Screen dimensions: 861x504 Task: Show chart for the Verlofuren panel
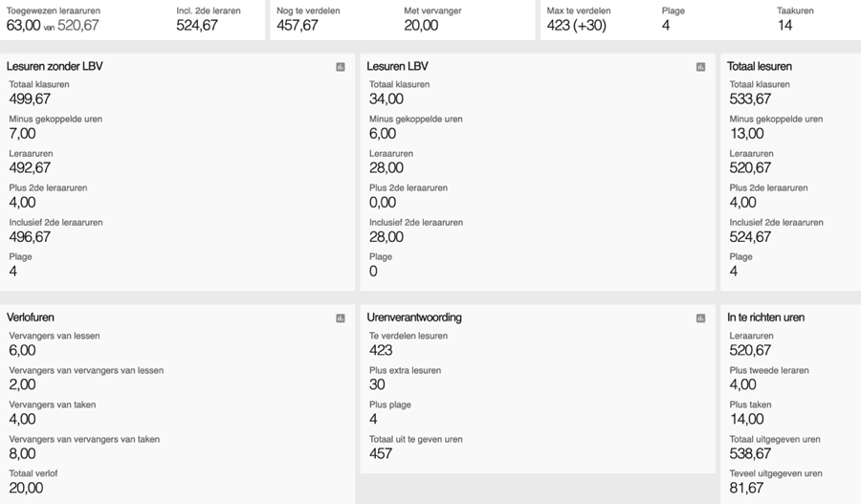tap(341, 318)
